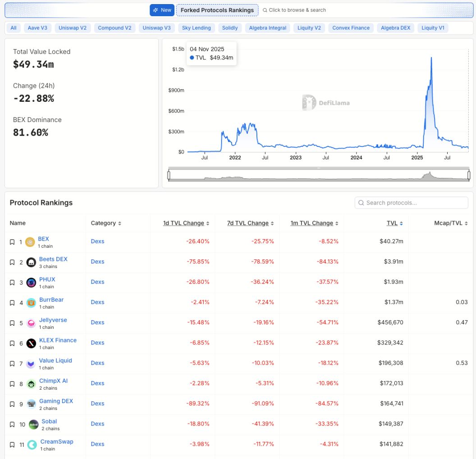Open the KLEX Finance protocol link

click(x=58, y=340)
